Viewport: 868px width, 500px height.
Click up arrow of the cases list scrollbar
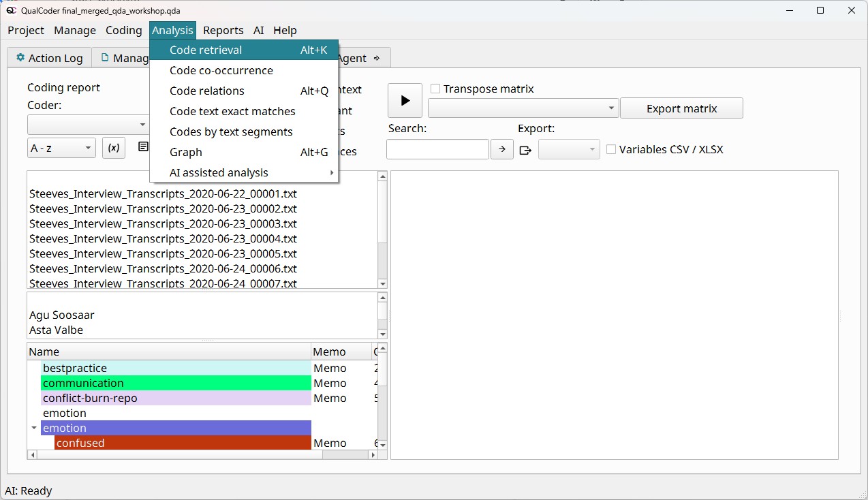382,298
